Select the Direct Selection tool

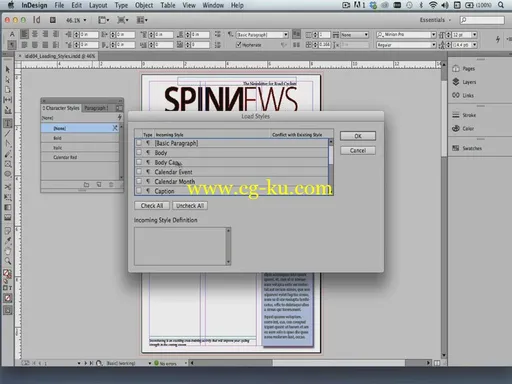point(8,80)
